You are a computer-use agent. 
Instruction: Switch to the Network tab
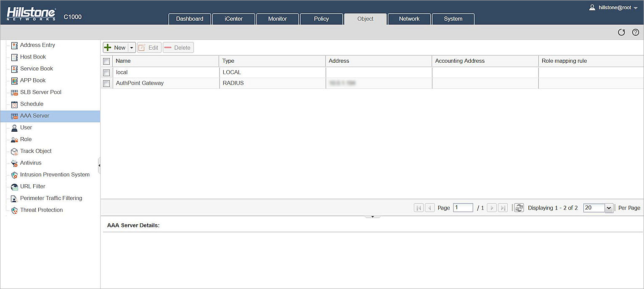(408, 19)
